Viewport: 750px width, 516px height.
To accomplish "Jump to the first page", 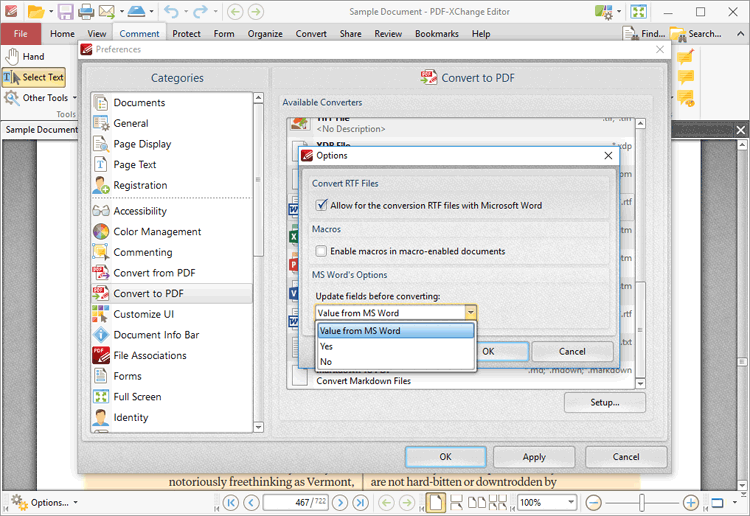I will coord(230,503).
